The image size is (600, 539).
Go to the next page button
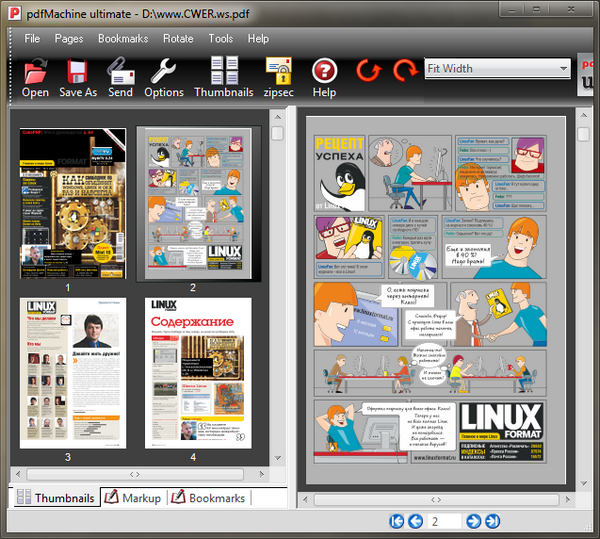474,521
